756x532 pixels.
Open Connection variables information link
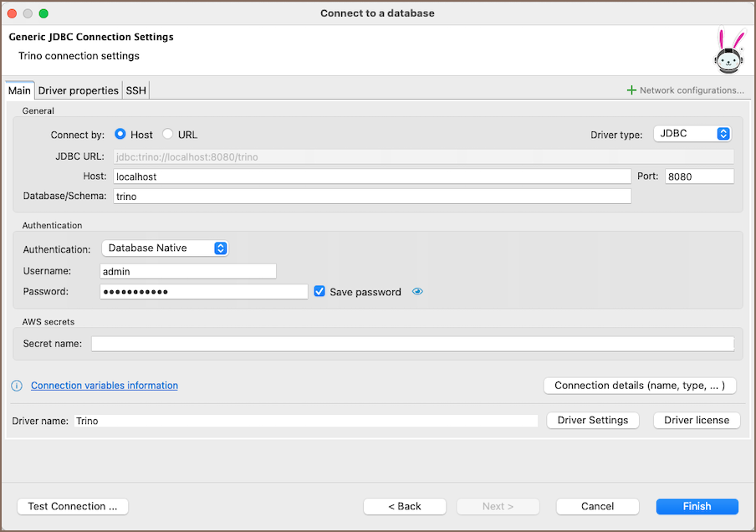coord(105,386)
